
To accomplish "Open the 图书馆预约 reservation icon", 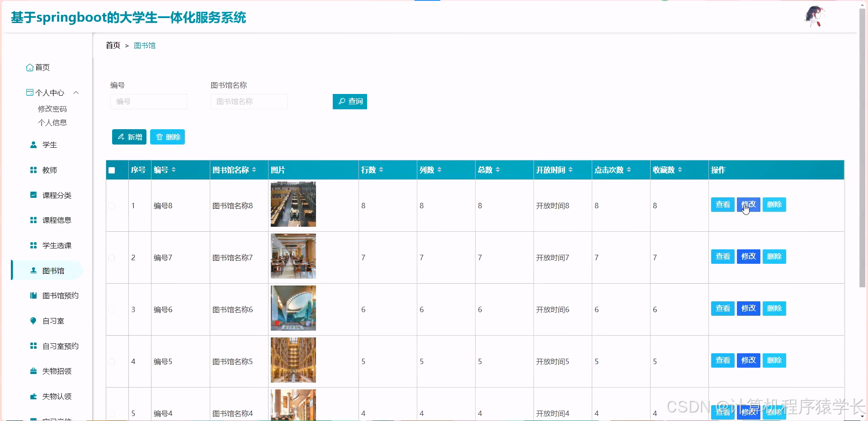I will click(33, 295).
